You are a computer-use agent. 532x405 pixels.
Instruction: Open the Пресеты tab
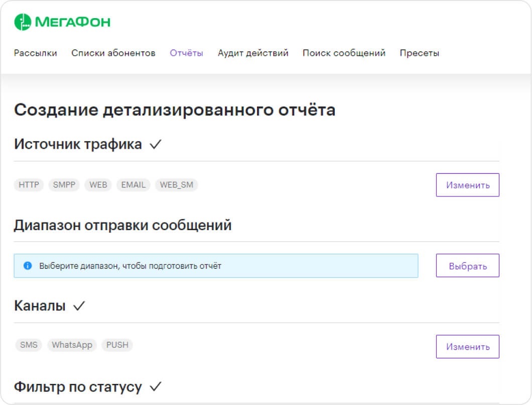419,53
